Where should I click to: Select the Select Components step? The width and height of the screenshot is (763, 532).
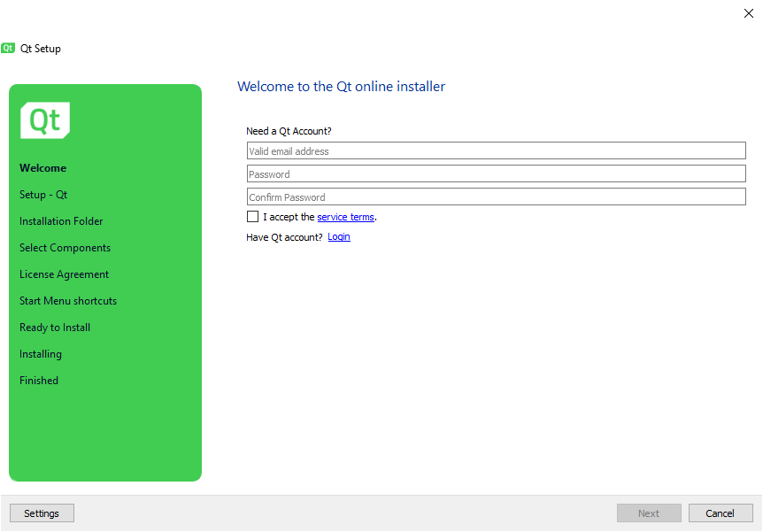65,248
